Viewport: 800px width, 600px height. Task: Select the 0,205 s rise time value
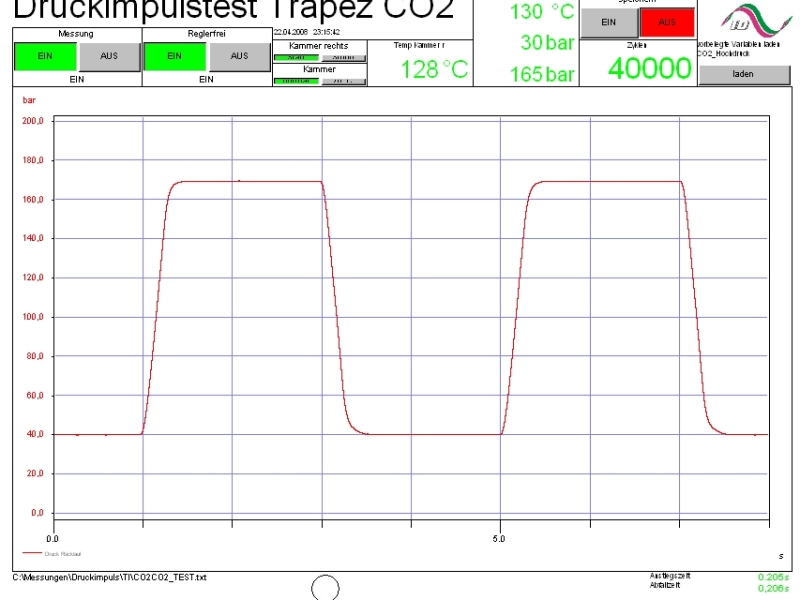pos(773,577)
